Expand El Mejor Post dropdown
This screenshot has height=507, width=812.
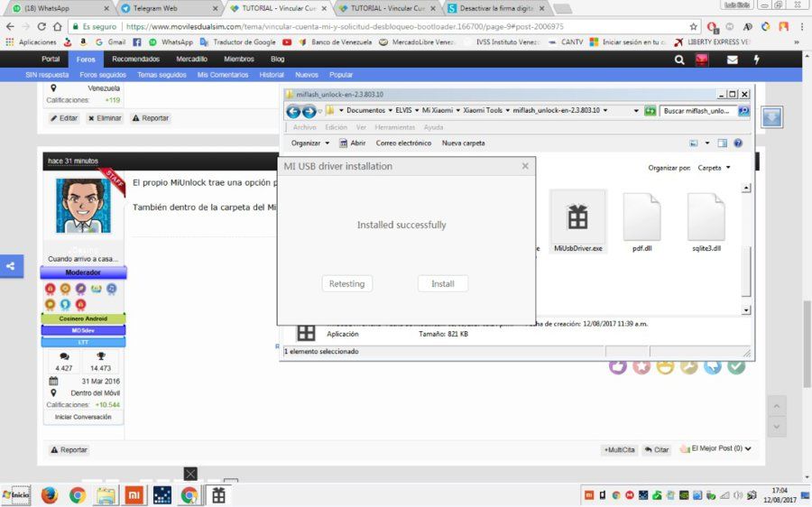pos(715,448)
